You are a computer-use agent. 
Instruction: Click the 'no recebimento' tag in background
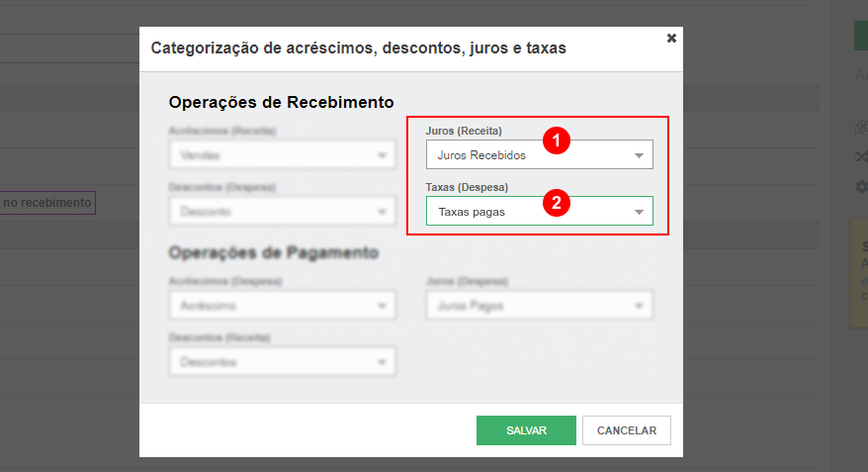tap(47, 203)
